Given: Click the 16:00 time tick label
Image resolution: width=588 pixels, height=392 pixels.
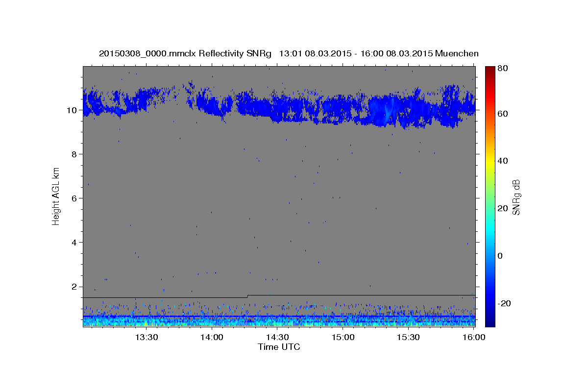Looking at the screenshot, I should [x=474, y=337].
